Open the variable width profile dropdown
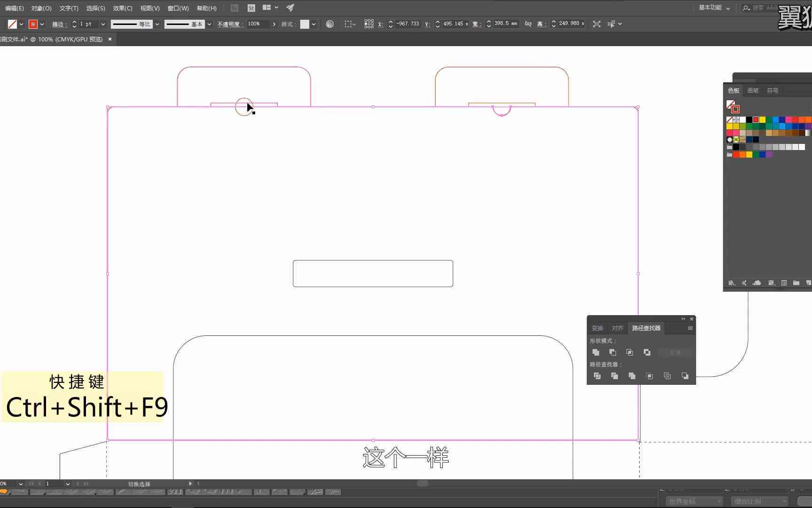 tap(157, 24)
